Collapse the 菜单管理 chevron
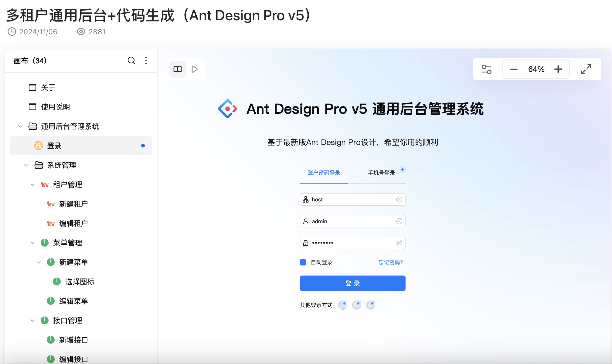The width and height of the screenshot is (612, 364). point(32,243)
